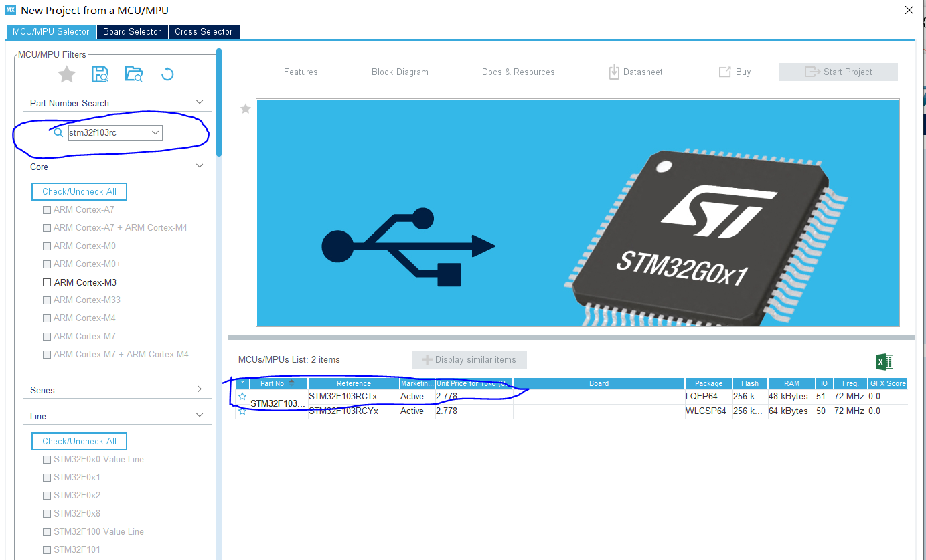The width and height of the screenshot is (926, 560).
Task: Click the favorites star icon in filters
Action: click(67, 74)
